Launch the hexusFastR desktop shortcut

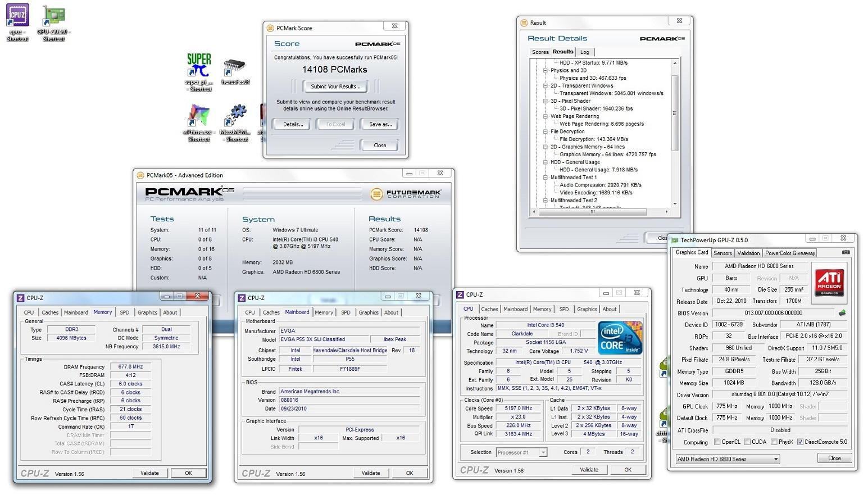(235, 71)
